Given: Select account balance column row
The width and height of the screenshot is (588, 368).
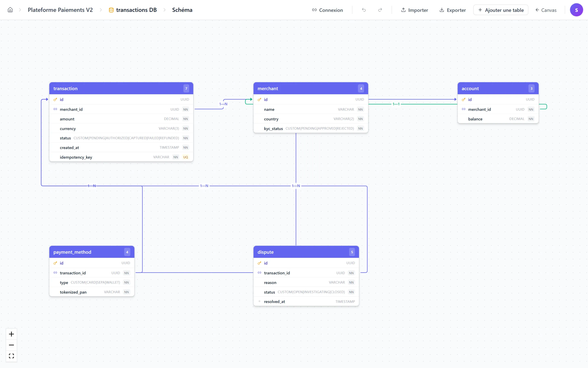Looking at the screenshot, I should click(498, 119).
